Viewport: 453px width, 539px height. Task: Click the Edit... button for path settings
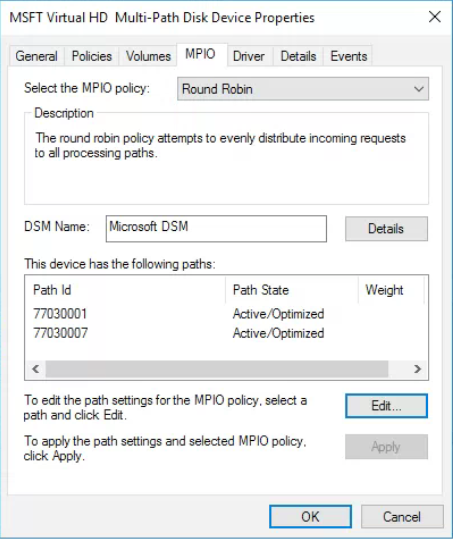click(386, 406)
